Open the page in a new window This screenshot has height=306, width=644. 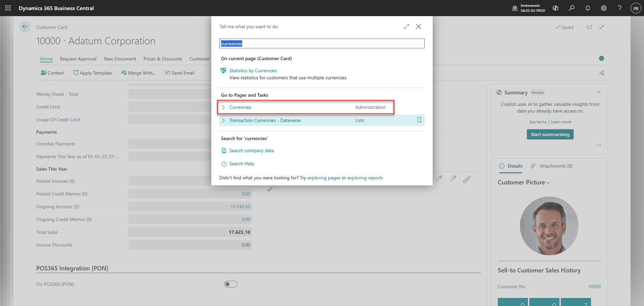589,27
